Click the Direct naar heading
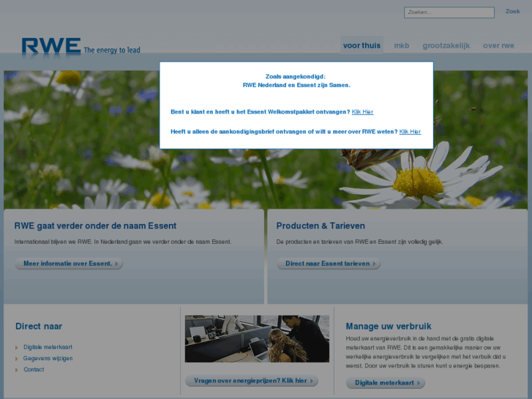 tap(39, 327)
